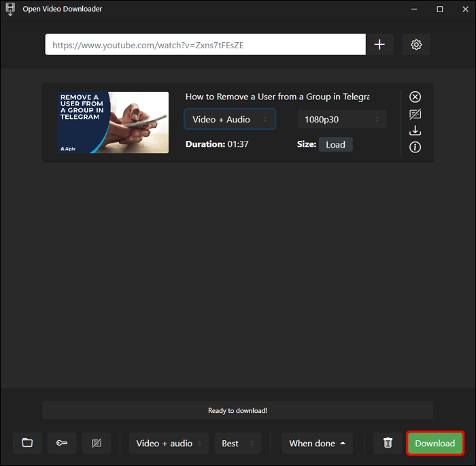Open settings with the gear icon
This screenshot has width=476, height=466.
point(416,44)
